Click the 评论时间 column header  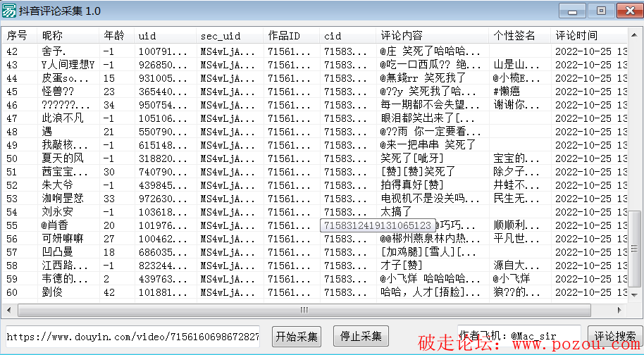589,36
